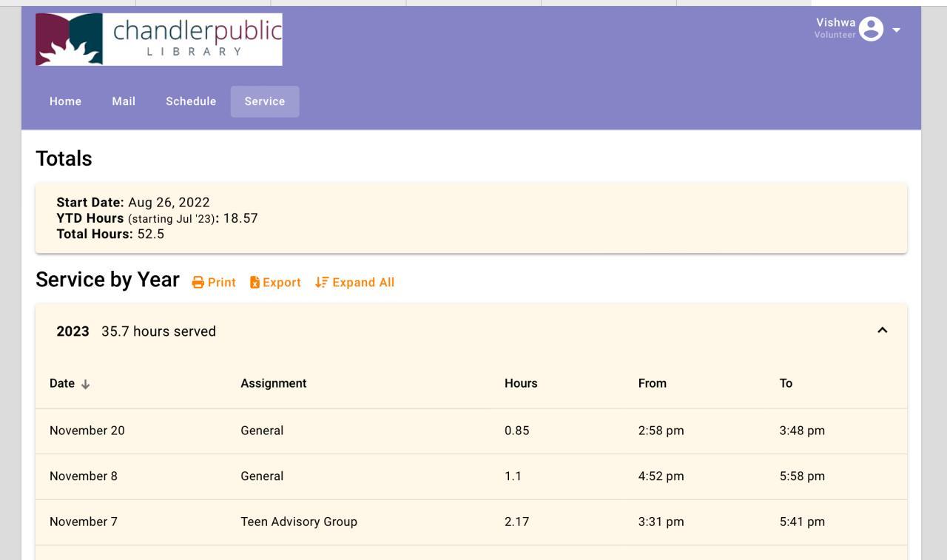Viewport: 947px width, 560px height.
Task: Click the Assignment column header
Action: [x=274, y=383]
